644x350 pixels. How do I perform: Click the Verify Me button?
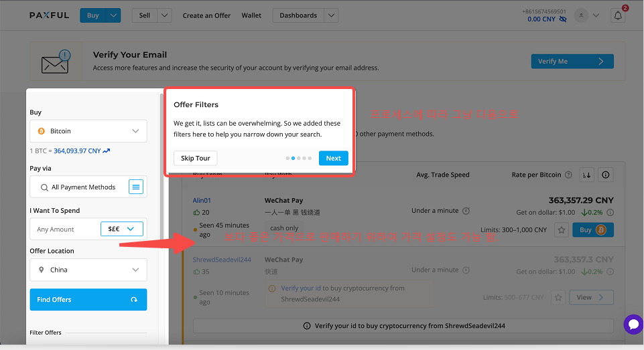tap(572, 61)
